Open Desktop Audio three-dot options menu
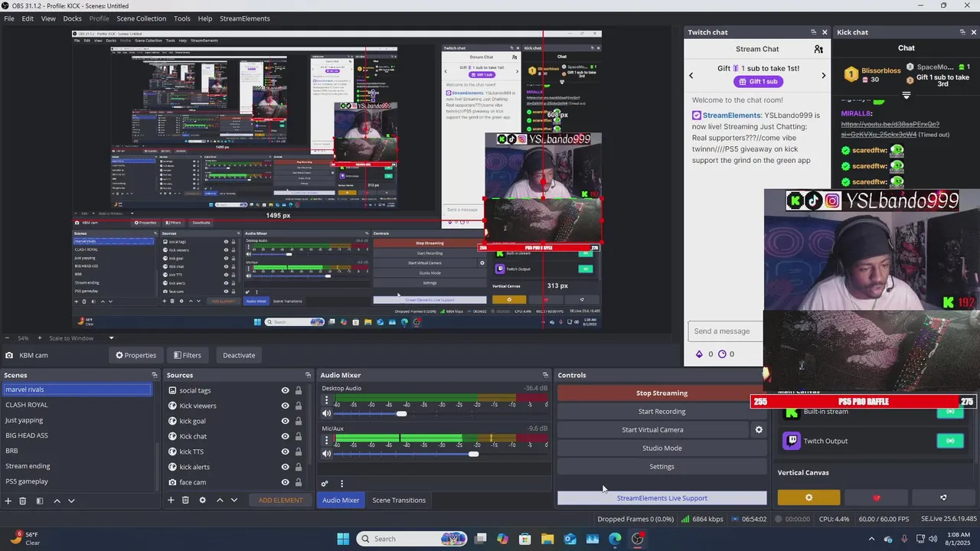This screenshot has height=551, width=980. click(x=326, y=400)
